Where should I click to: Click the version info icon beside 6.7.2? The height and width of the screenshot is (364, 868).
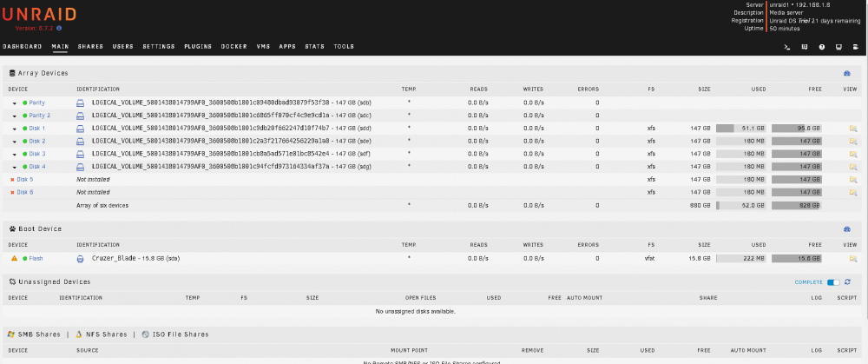[59, 28]
